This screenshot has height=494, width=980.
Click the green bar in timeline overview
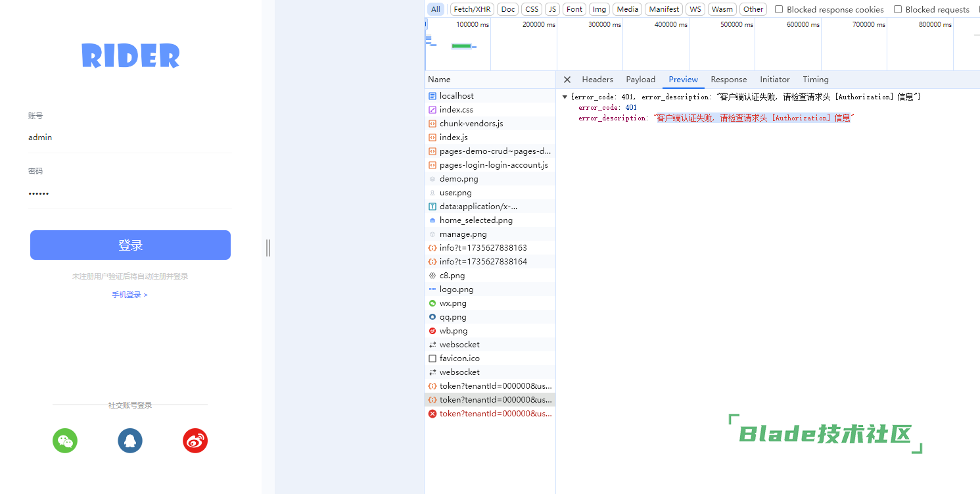[461, 46]
